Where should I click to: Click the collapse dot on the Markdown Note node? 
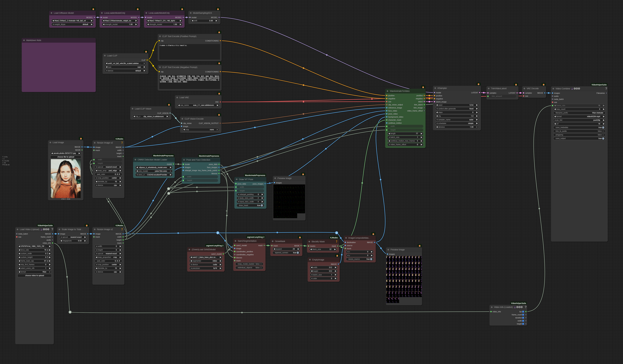24,40
